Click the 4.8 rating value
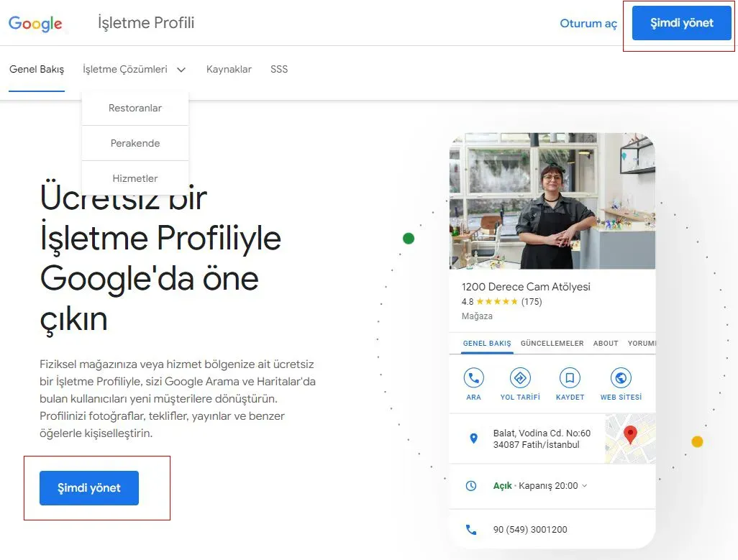Screen dimensions: 738x560 click(468, 301)
